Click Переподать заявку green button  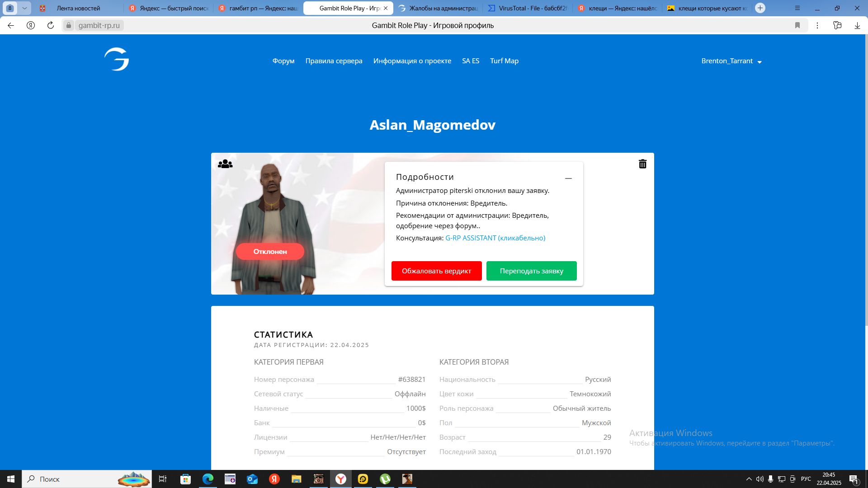click(x=531, y=271)
